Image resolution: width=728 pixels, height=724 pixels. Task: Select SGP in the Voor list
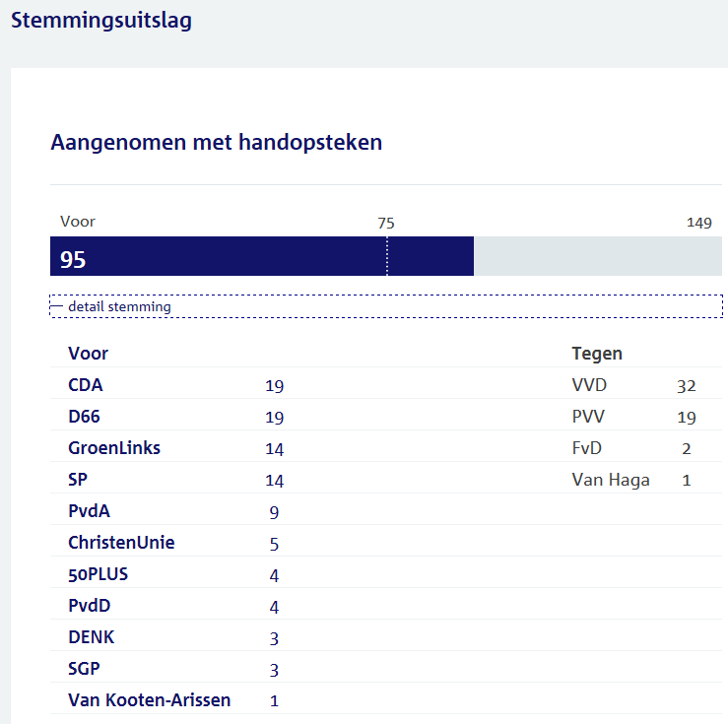[x=84, y=669]
